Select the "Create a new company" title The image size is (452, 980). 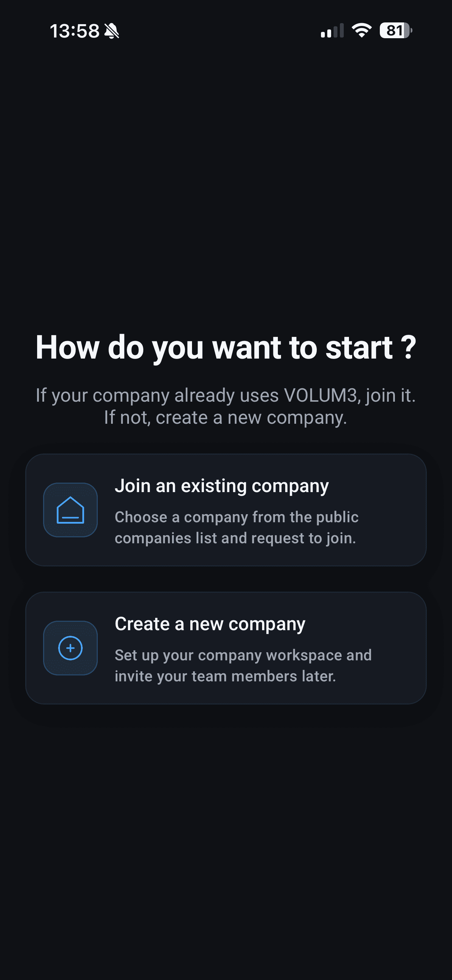[210, 624]
